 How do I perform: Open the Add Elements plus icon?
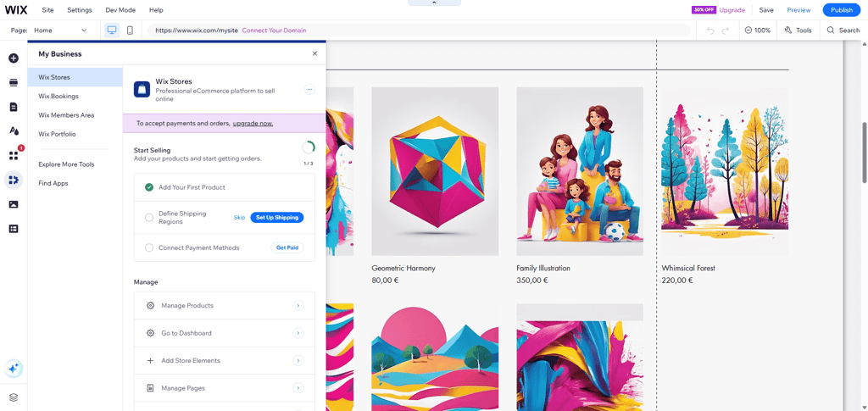[x=14, y=58]
